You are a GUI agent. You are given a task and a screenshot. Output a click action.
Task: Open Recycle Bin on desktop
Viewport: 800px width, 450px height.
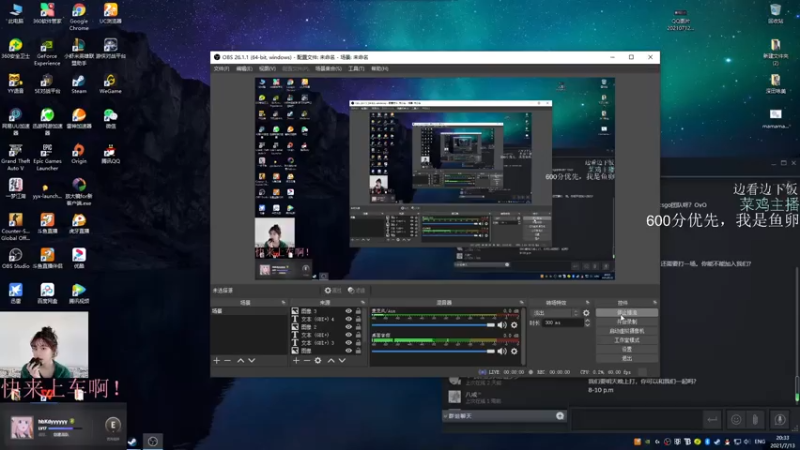pyautogui.click(x=776, y=14)
